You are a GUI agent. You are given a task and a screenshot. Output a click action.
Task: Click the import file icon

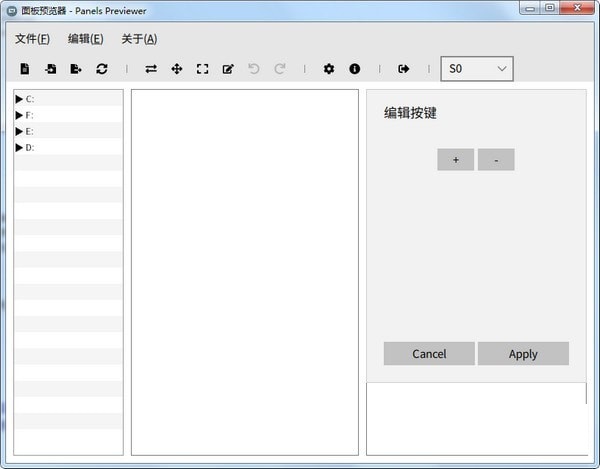(50, 69)
